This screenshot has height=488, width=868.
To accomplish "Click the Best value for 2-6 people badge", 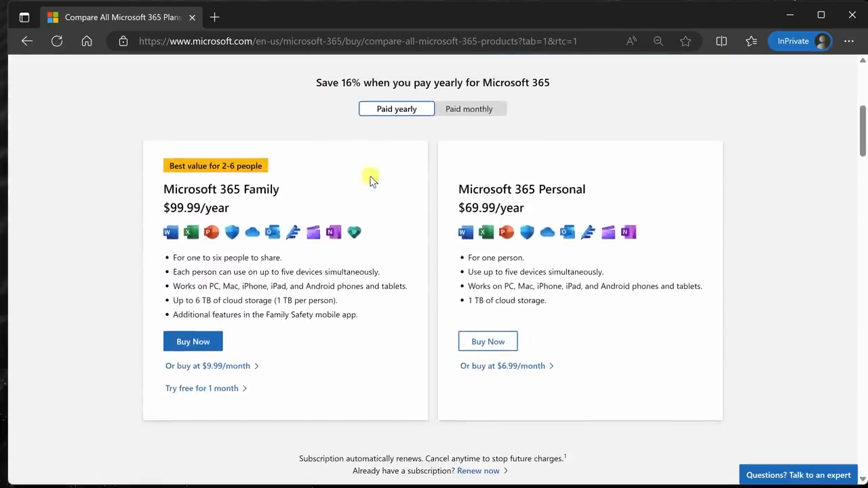I will tap(216, 165).
